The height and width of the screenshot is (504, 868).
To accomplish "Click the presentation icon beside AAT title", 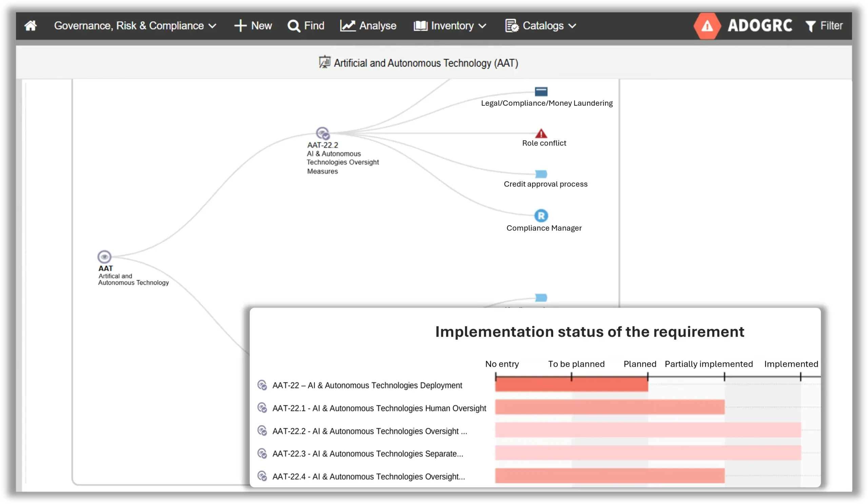I will coord(324,62).
